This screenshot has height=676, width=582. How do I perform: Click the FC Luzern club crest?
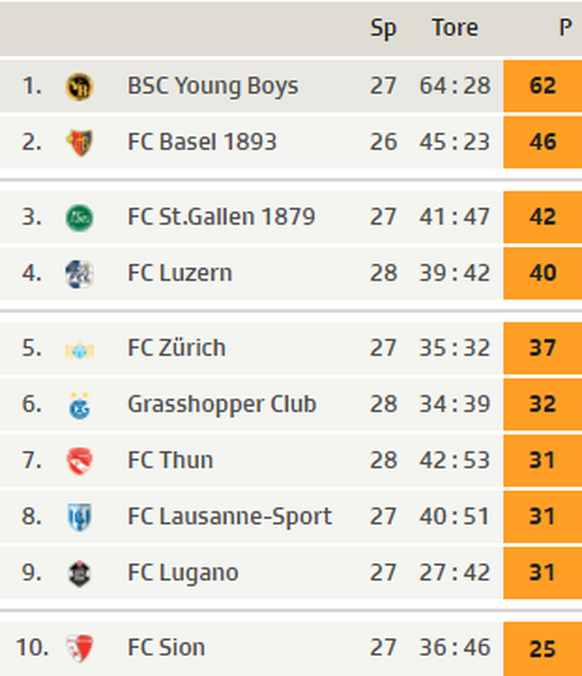click(79, 274)
